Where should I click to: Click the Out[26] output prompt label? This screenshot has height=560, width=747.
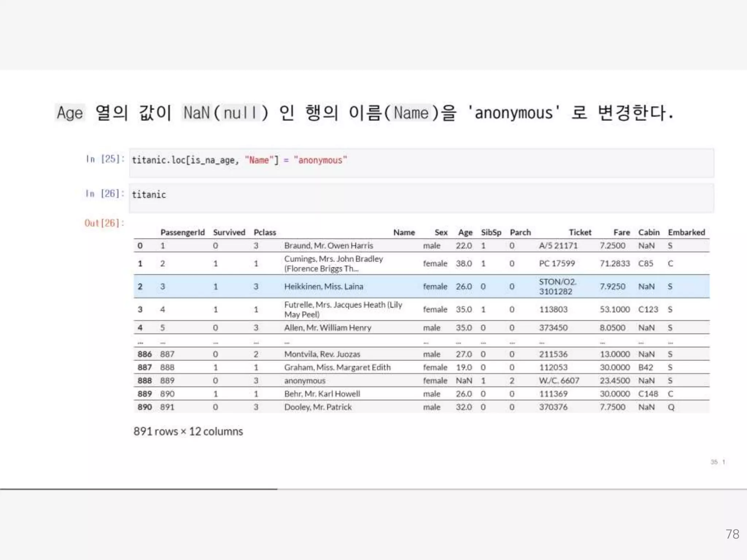tap(104, 223)
